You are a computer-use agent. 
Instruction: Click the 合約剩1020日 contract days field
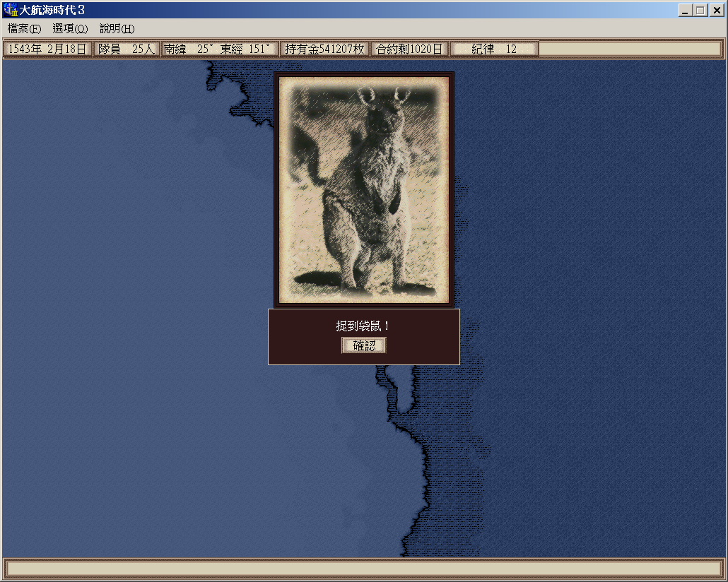[x=409, y=49]
